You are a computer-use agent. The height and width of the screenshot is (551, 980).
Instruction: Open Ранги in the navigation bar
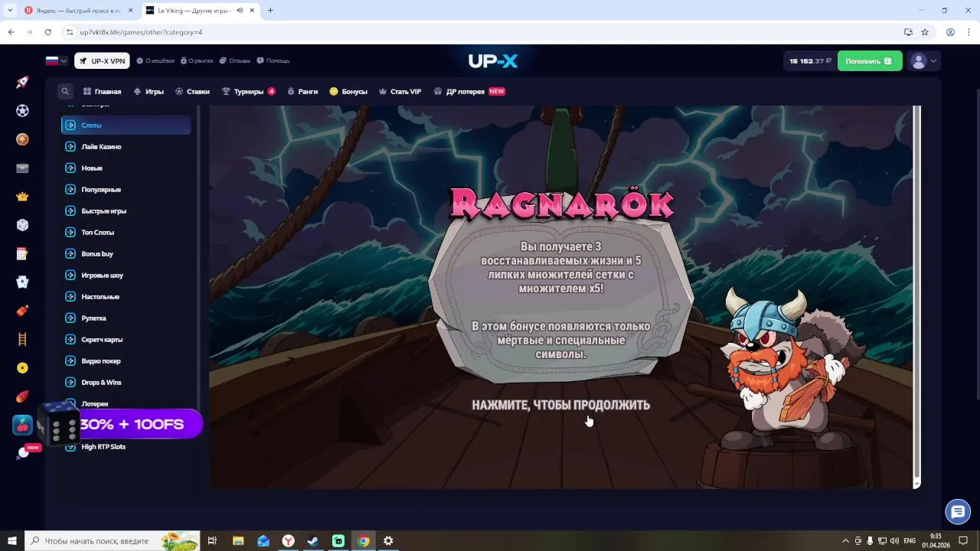pos(302,91)
